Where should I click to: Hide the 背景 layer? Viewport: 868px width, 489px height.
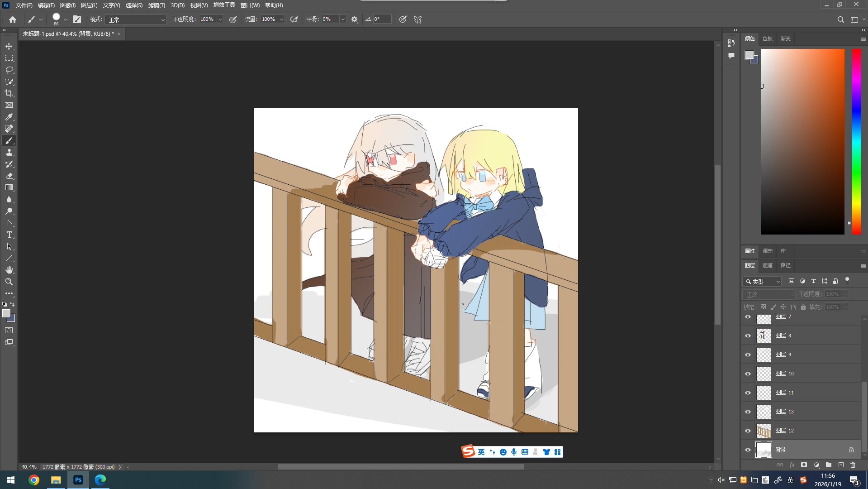click(x=748, y=450)
